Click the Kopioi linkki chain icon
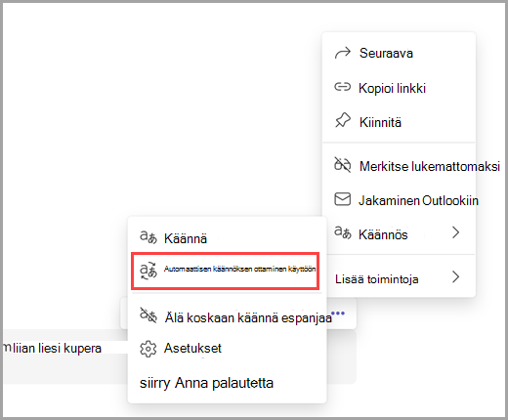 tap(343, 87)
